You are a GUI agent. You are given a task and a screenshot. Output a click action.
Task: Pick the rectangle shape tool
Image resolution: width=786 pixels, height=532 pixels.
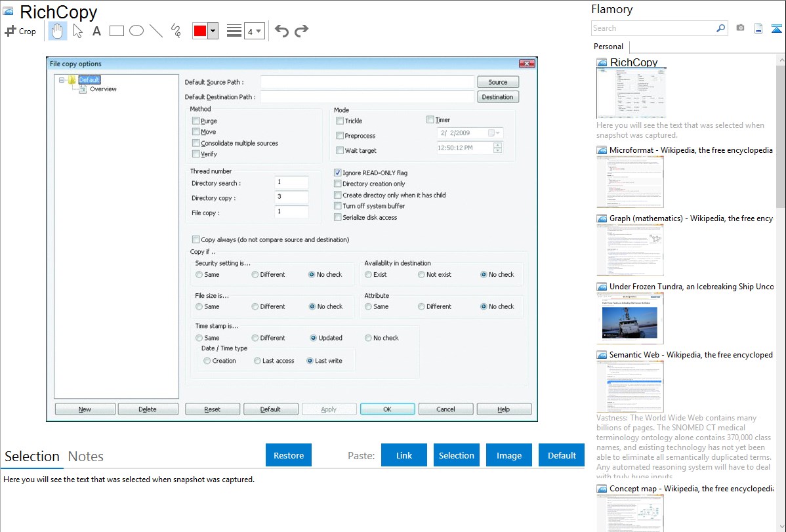pyautogui.click(x=117, y=31)
